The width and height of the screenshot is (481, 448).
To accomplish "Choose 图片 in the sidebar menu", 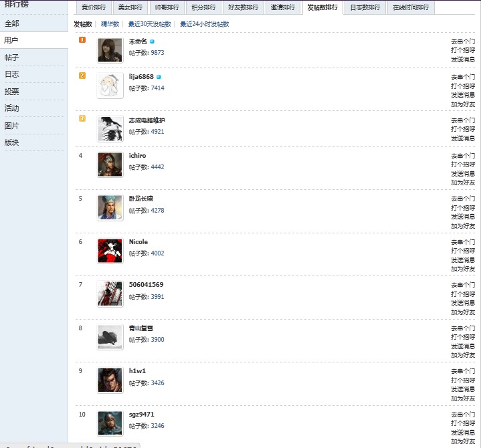I will click(12, 126).
